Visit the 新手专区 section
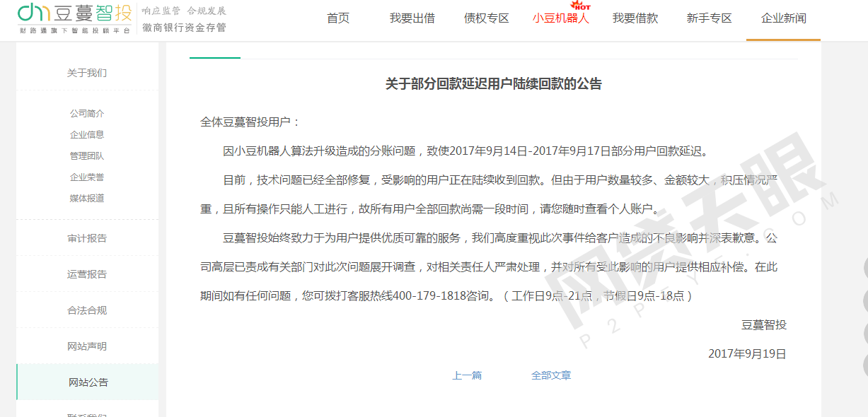The height and width of the screenshot is (417, 868). (x=709, y=18)
